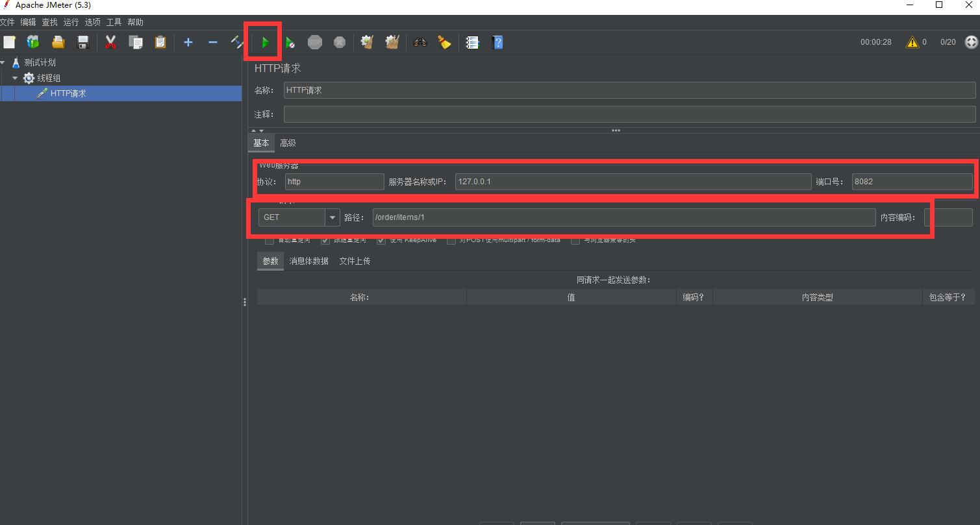The height and width of the screenshot is (525, 980).
Task: Start the test with the green play icon
Action: click(x=265, y=42)
